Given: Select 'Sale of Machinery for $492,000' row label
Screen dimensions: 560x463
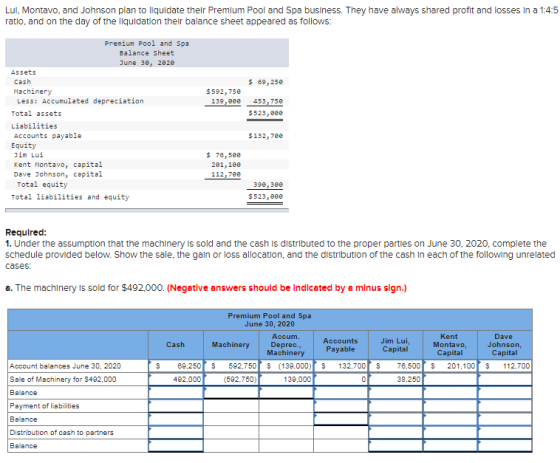Looking at the screenshot, I should point(63,379).
